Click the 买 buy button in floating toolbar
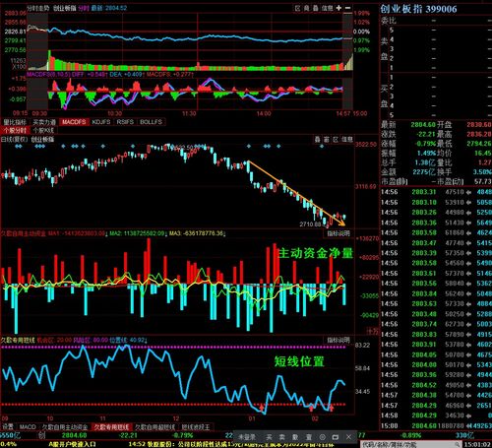The height and width of the screenshot is (448, 492). [x=269, y=437]
